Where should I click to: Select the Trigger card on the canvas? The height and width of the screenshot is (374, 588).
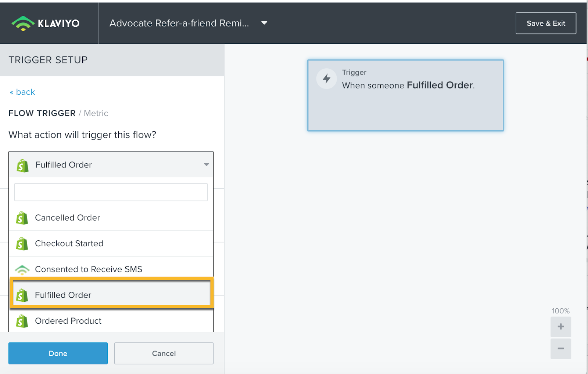(x=405, y=95)
